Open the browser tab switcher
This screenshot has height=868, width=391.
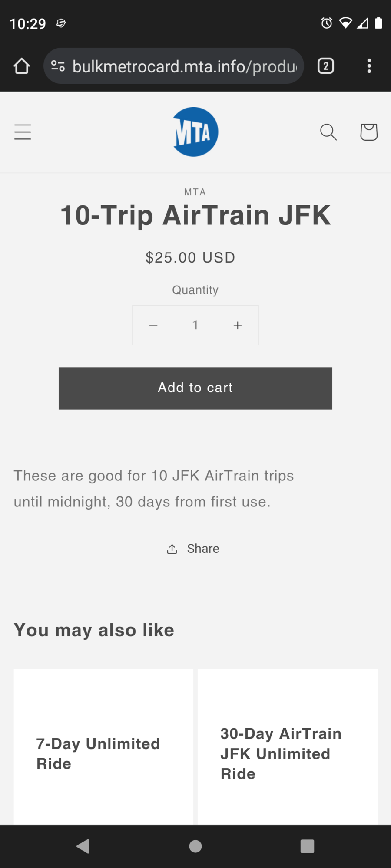pyautogui.click(x=326, y=66)
